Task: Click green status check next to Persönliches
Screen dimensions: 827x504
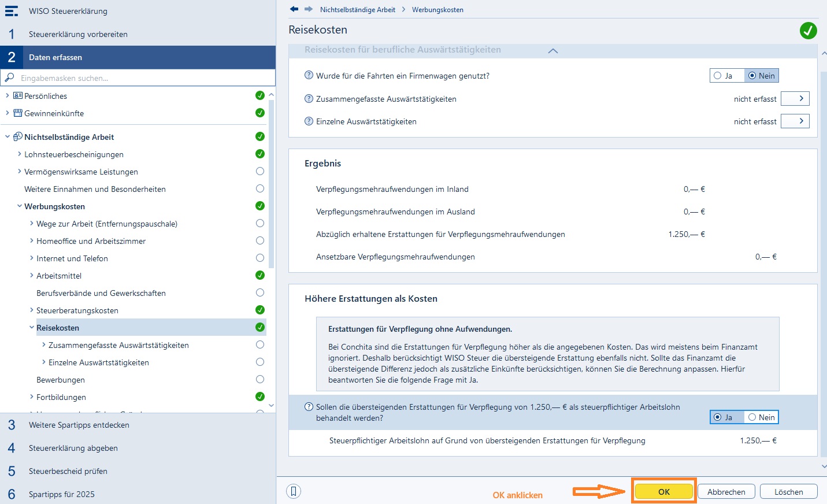Action: coord(260,95)
